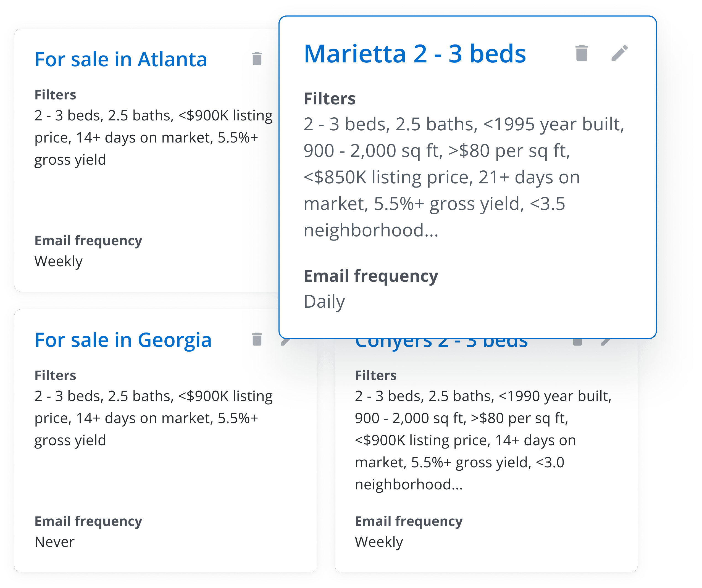Click the Georgia card's filter description text
Image resolution: width=702 pixels, height=588 pixels.
(x=153, y=418)
